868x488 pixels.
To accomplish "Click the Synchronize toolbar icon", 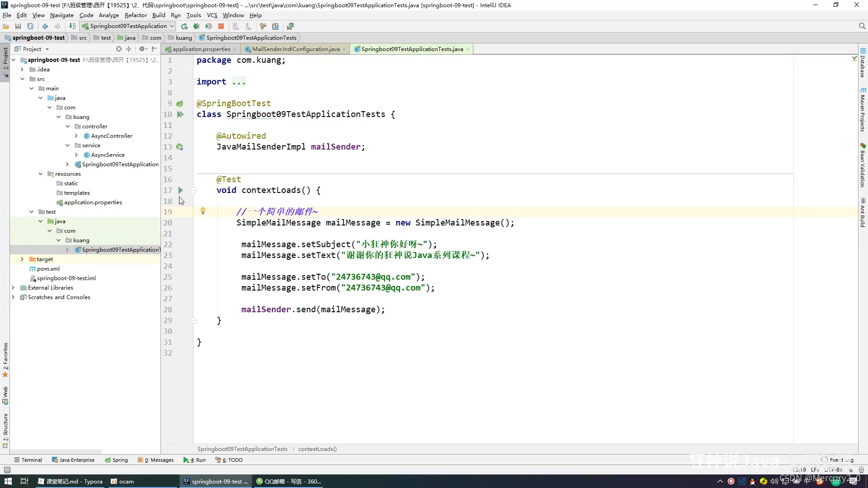I will tap(30, 26).
